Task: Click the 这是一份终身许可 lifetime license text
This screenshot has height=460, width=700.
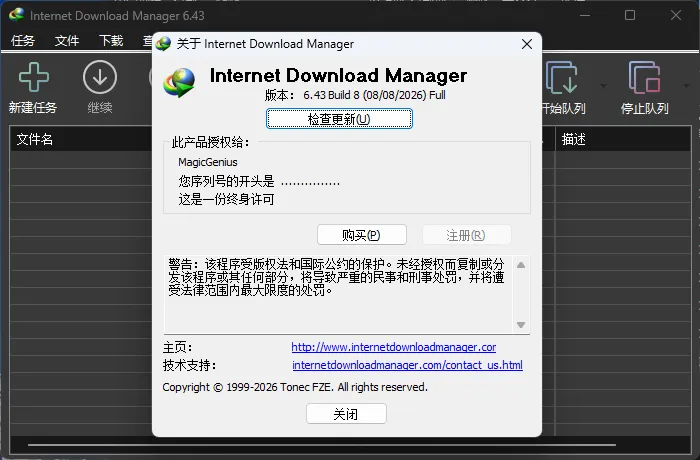Action: pos(226,199)
